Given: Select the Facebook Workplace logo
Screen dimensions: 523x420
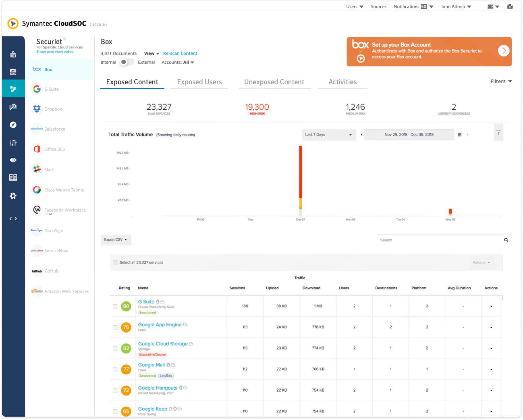Looking at the screenshot, I should click(x=37, y=210).
